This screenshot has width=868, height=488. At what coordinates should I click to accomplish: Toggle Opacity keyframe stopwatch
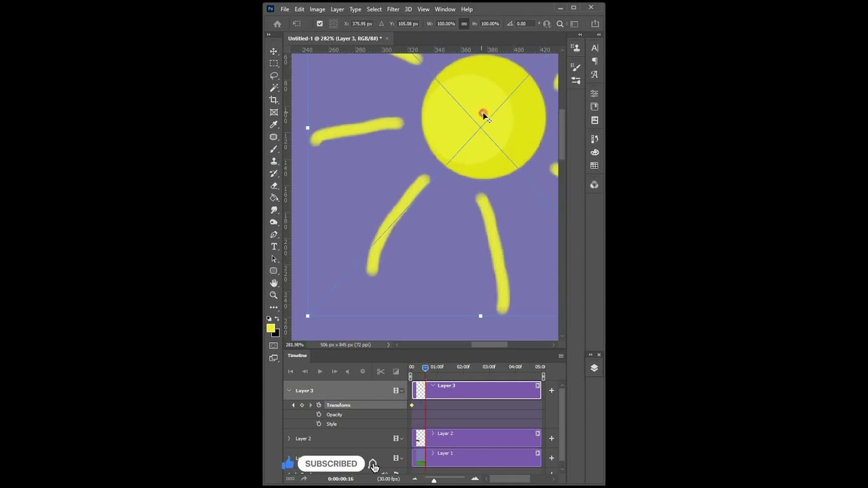click(319, 415)
